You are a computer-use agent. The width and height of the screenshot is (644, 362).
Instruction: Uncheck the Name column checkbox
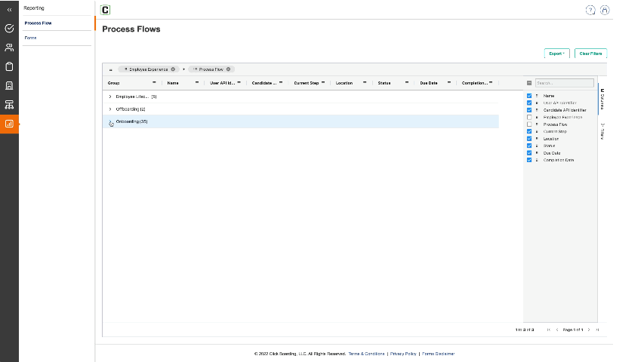[x=529, y=96]
